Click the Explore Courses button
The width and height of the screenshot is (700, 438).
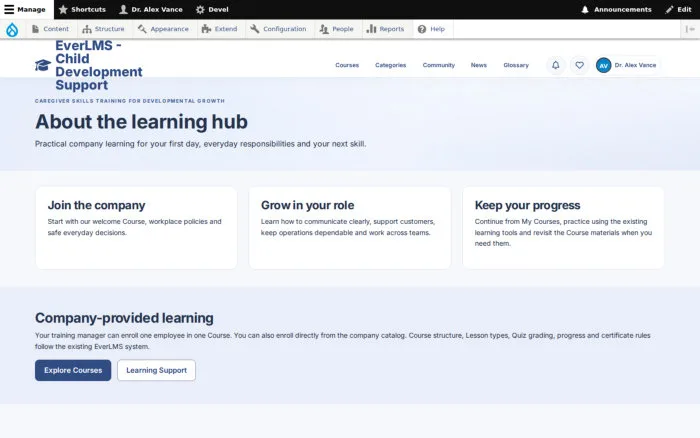point(73,370)
